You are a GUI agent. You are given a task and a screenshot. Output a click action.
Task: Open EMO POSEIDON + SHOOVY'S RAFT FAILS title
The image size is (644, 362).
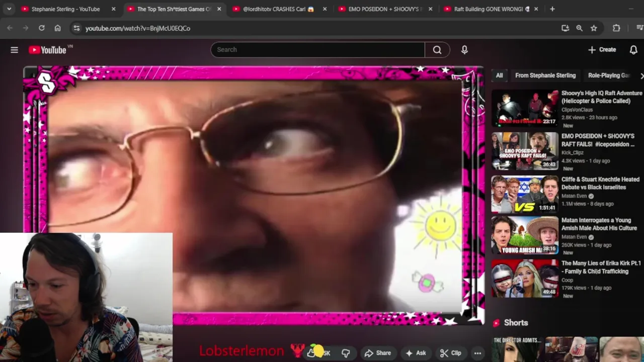tap(598, 140)
